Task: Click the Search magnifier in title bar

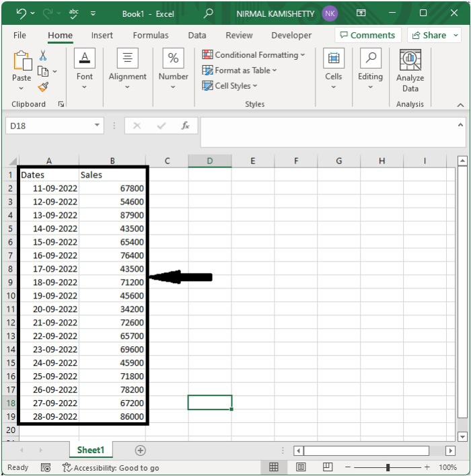Action: click(208, 13)
